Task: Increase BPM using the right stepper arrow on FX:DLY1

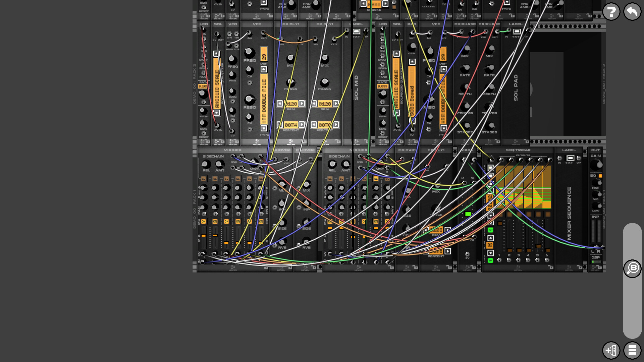Action: (x=302, y=104)
